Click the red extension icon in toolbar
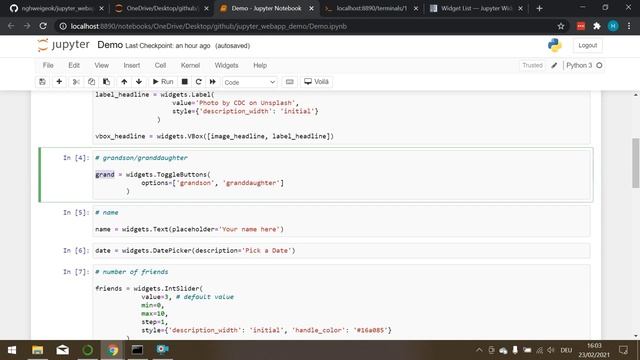Image resolution: width=640 pixels, height=360 pixels. (581, 26)
